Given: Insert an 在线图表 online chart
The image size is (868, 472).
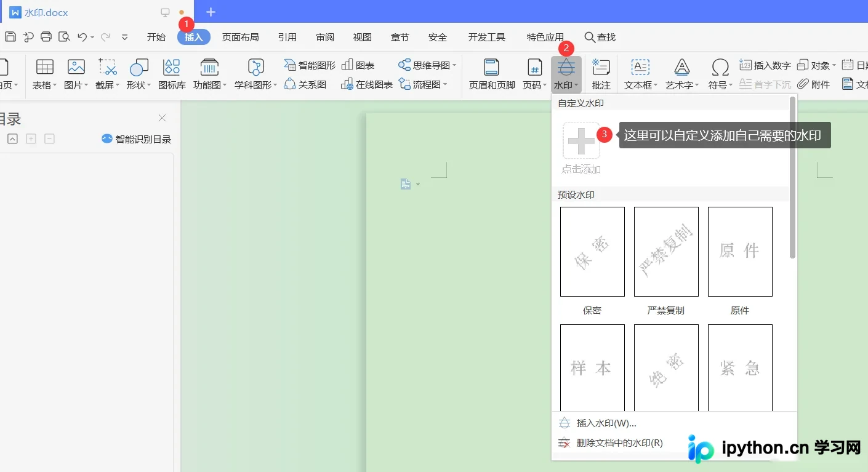Looking at the screenshot, I should [367, 84].
